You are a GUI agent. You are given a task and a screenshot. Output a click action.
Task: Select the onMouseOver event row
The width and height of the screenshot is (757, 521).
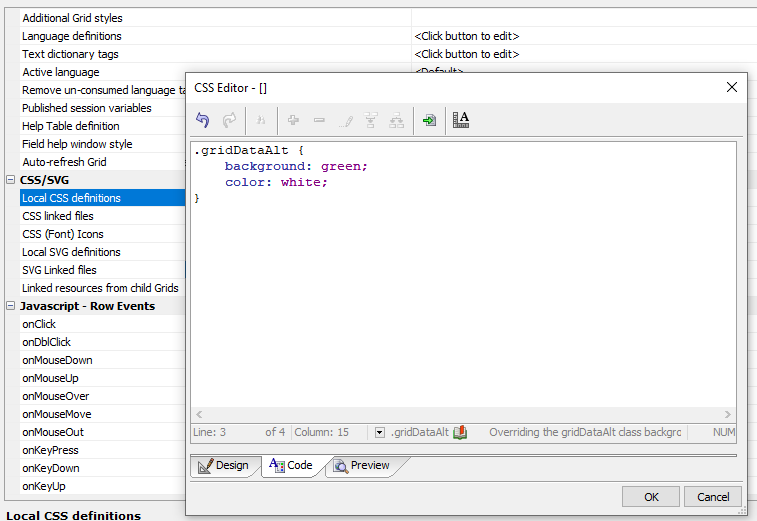[x=102, y=396]
